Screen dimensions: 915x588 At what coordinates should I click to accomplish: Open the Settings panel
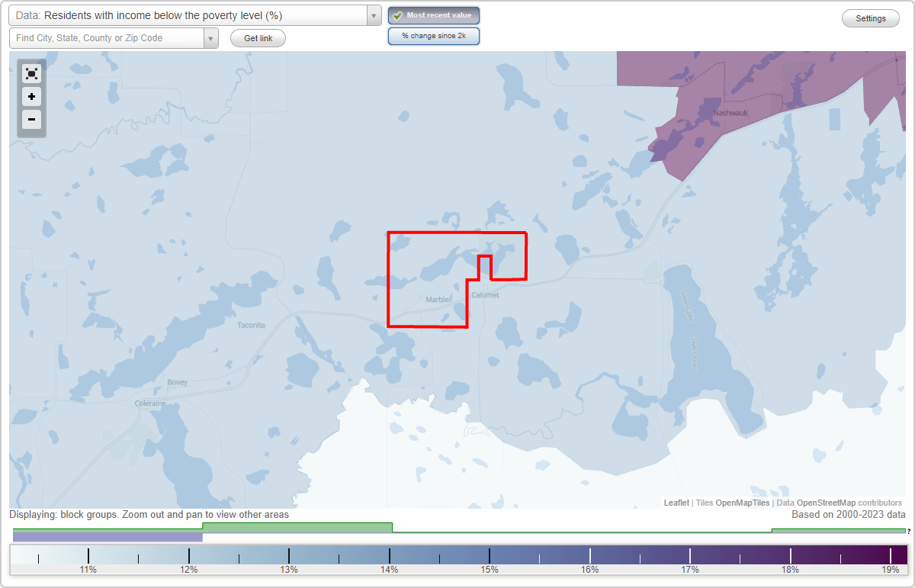[870, 18]
